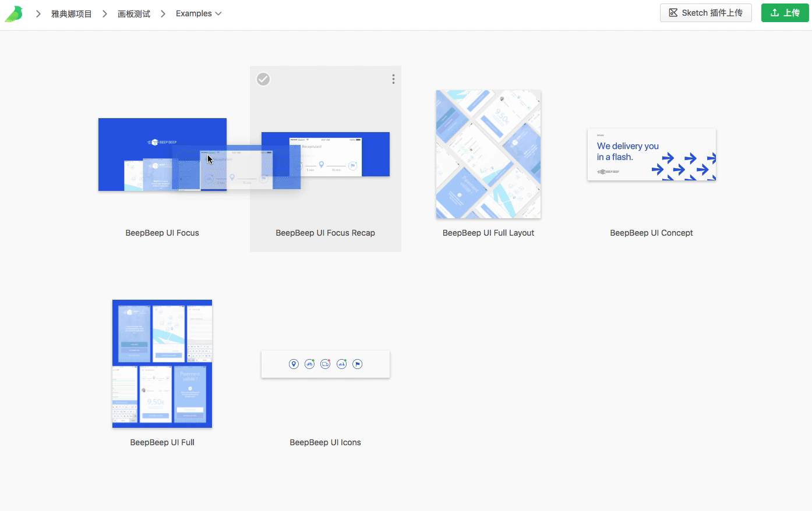The height and width of the screenshot is (511, 812).
Task: Click the BeepBeep UI Concept title text
Action: 651,233
